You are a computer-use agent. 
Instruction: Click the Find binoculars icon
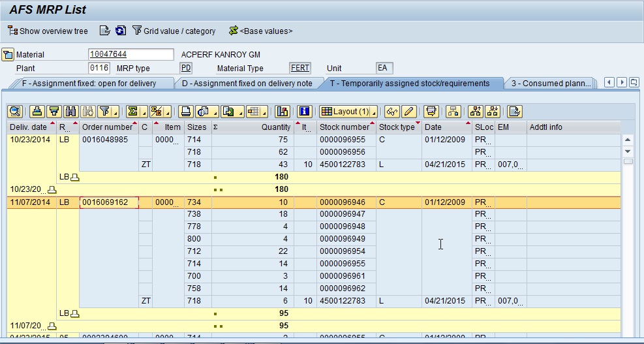coord(71,111)
